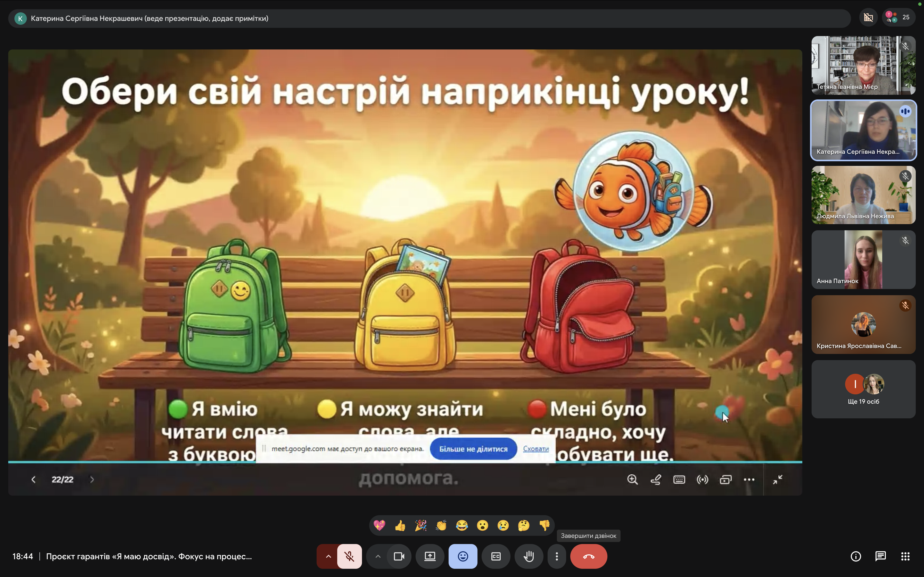Open more options three-dot menu in call bar
The image size is (924, 577).
pyautogui.click(x=557, y=556)
